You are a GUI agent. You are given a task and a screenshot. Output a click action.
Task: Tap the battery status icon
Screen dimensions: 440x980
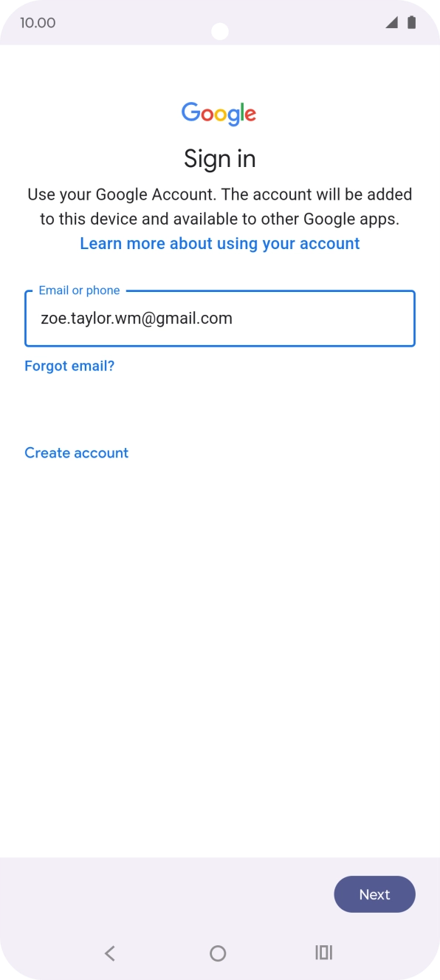click(x=412, y=23)
